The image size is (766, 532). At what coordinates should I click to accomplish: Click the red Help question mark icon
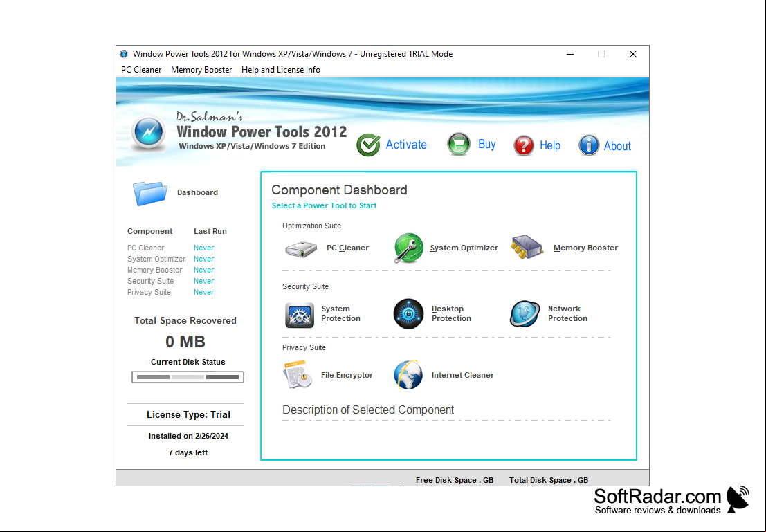coord(524,145)
